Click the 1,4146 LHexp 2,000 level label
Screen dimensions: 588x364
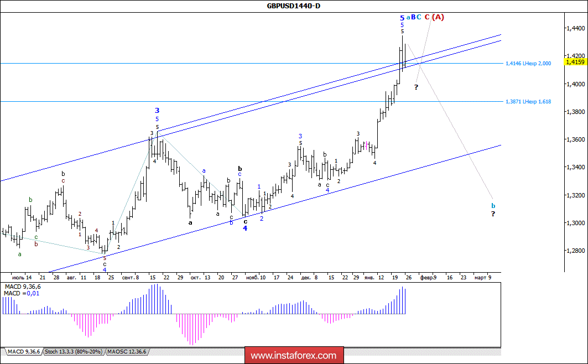coord(528,64)
